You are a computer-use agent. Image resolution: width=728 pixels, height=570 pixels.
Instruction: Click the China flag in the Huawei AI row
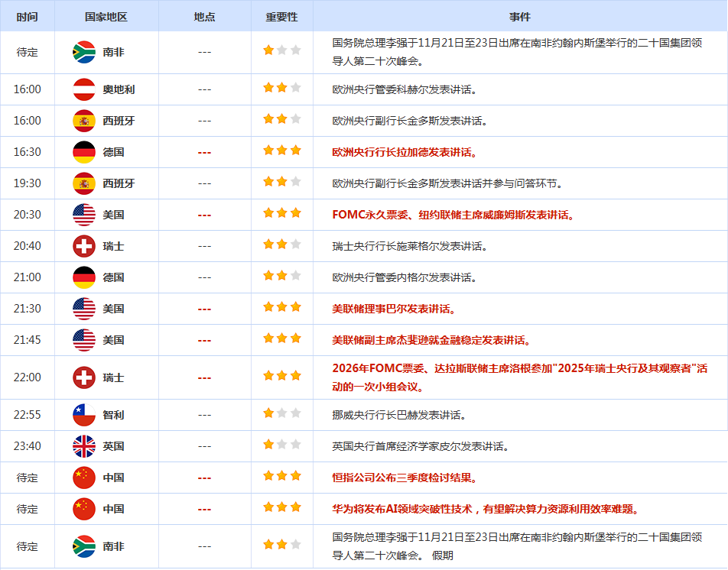(84, 509)
